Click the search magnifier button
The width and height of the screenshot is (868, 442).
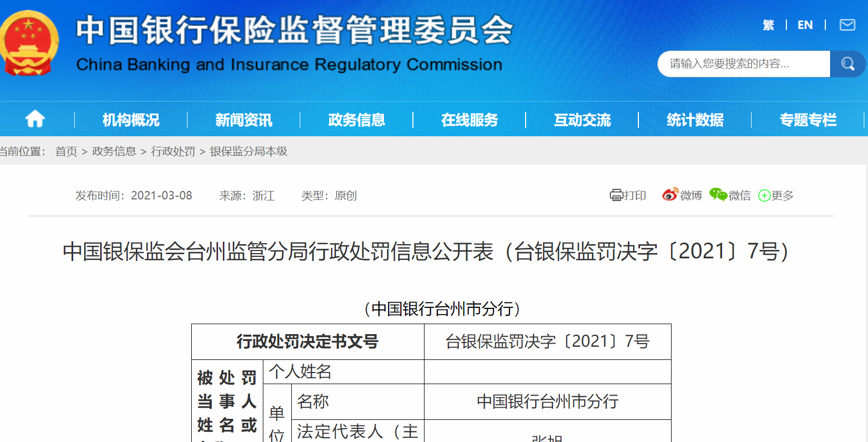click(847, 64)
